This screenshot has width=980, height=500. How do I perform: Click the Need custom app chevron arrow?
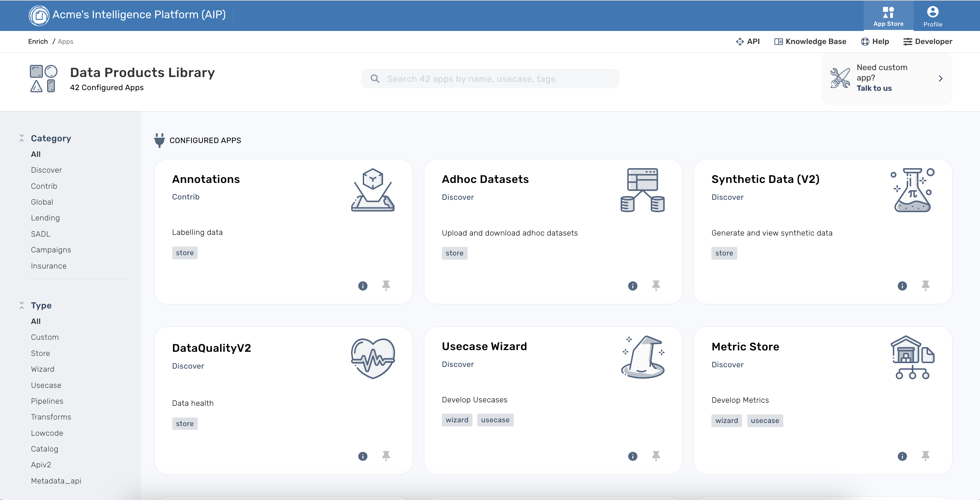click(x=940, y=78)
